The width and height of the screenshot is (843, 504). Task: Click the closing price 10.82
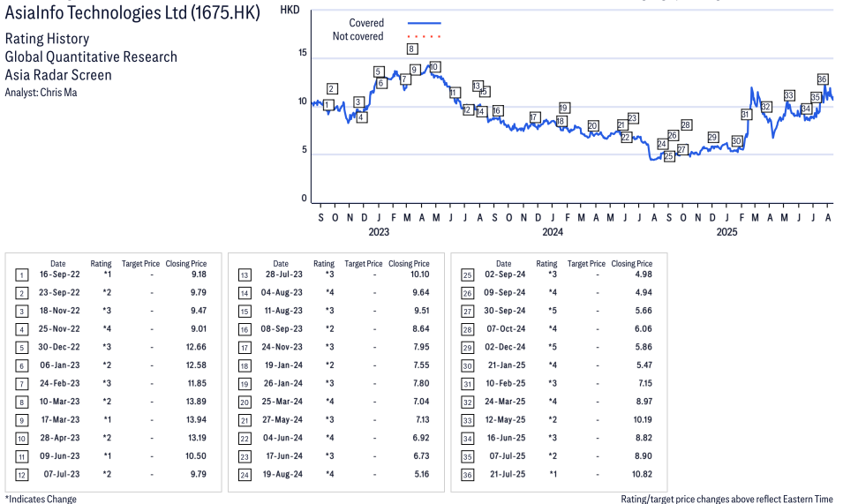(x=642, y=474)
